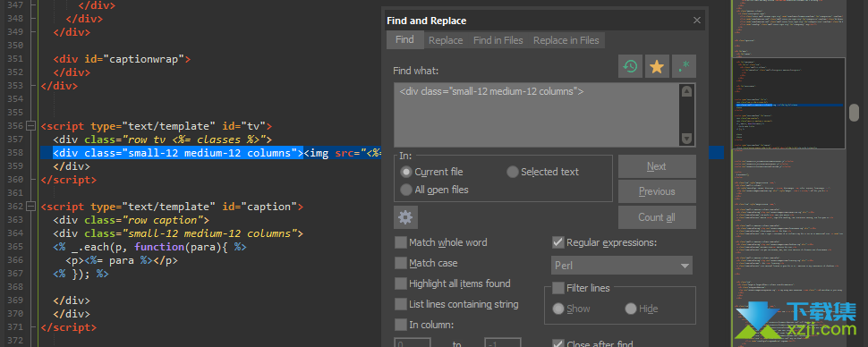Click the Count all button

[657, 217]
